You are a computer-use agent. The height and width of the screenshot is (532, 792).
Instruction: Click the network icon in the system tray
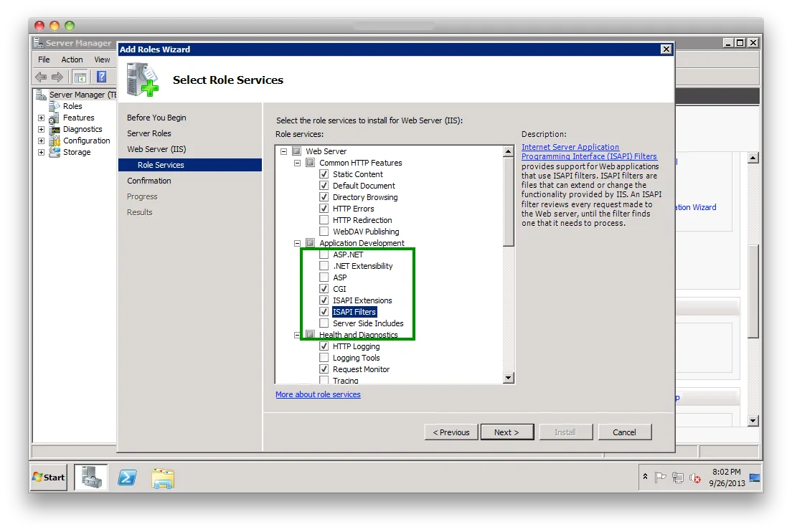pos(678,478)
